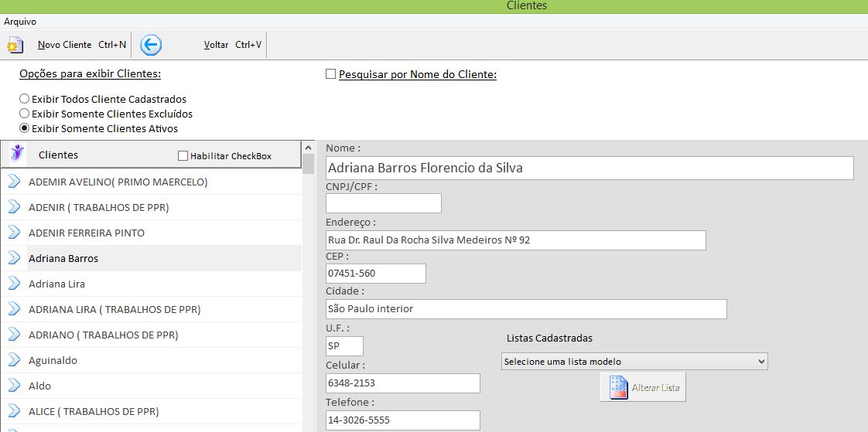Open the Arquivo menu

(20, 22)
